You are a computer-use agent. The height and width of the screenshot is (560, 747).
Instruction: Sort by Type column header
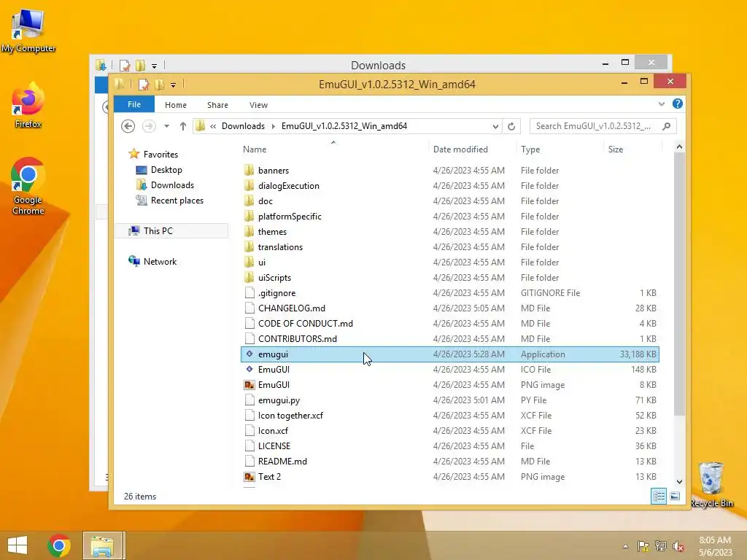tap(530, 149)
